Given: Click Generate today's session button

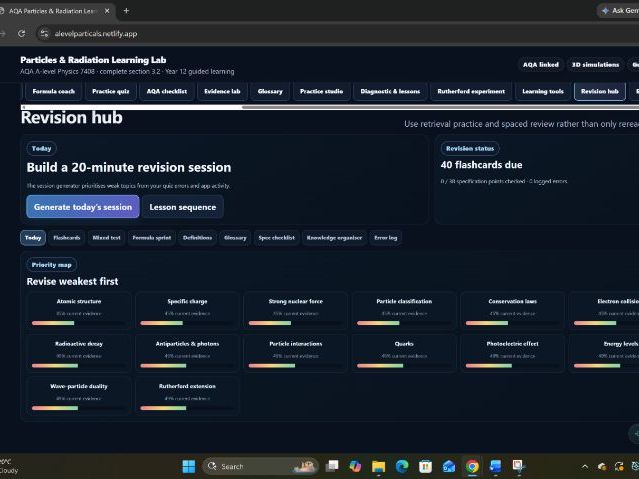Looking at the screenshot, I should [83, 207].
